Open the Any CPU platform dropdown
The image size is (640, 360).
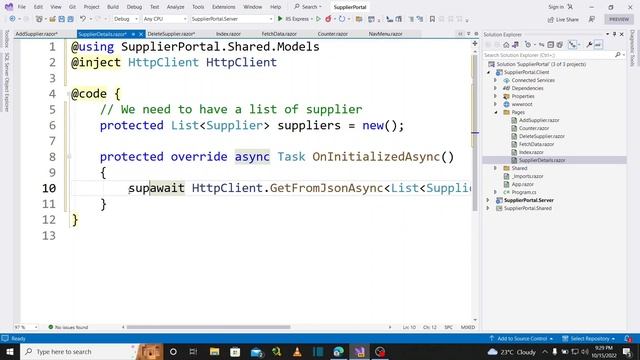pos(165,19)
